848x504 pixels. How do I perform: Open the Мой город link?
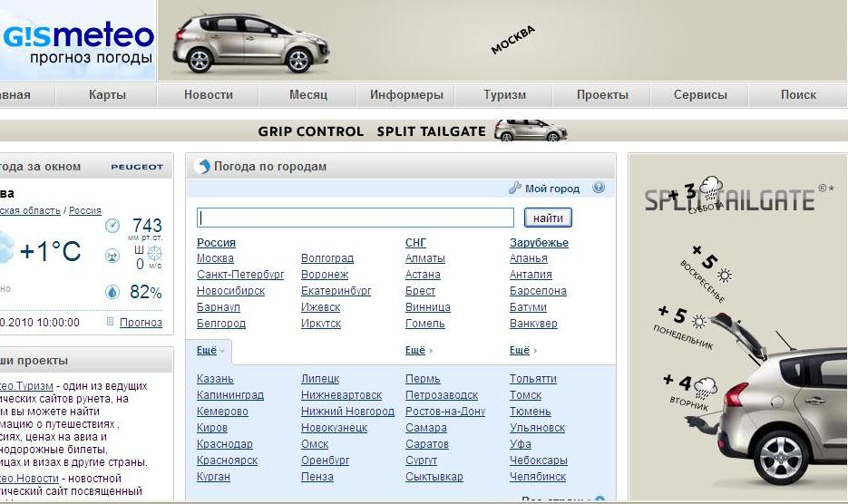point(552,189)
